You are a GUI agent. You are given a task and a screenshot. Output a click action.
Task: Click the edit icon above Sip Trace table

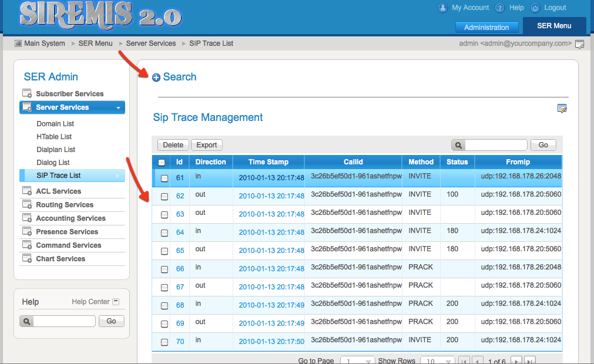tap(562, 109)
